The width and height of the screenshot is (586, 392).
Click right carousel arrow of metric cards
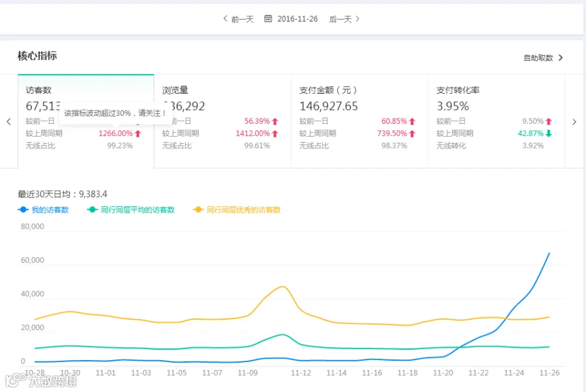click(x=574, y=122)
